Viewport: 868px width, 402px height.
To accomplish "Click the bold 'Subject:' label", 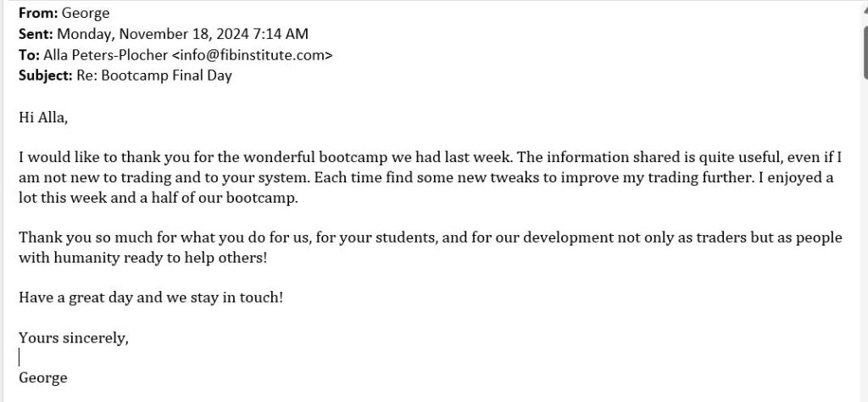I will 46,75.
